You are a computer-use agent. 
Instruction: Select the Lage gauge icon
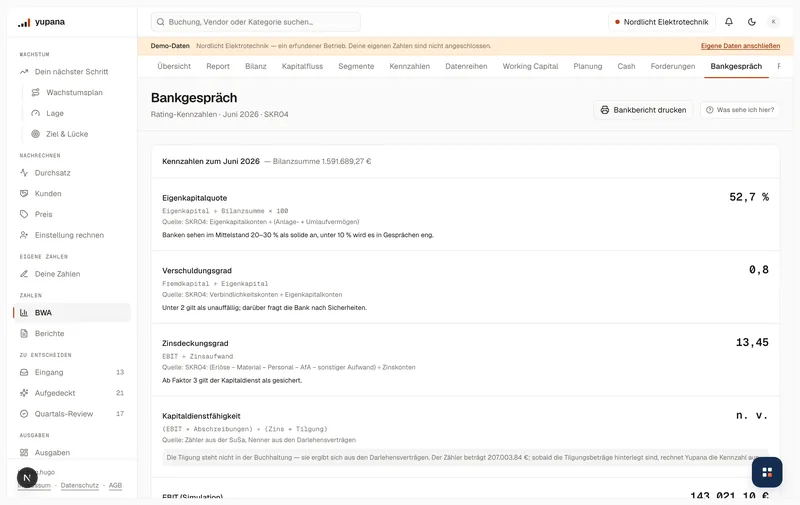coord(35,113)
